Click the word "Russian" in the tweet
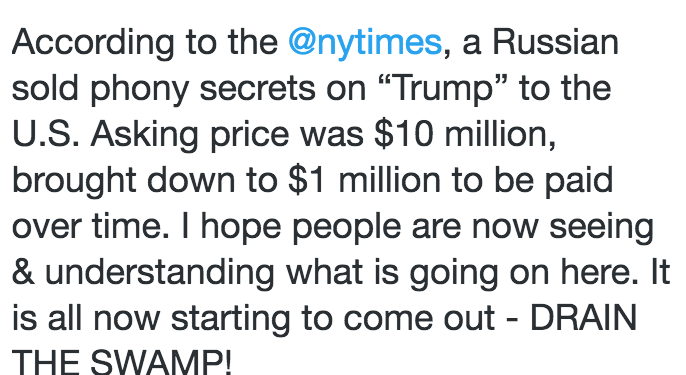This screenshot has width=686, height=375. pyautogui.click(x=556, y=42)
